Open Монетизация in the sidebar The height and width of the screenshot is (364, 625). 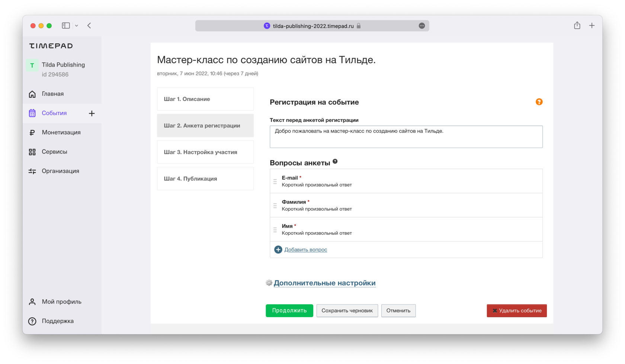62,132
